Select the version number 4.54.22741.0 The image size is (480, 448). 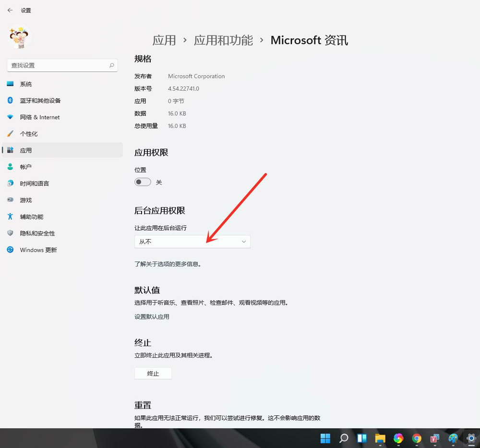click(x=183, y=89)
